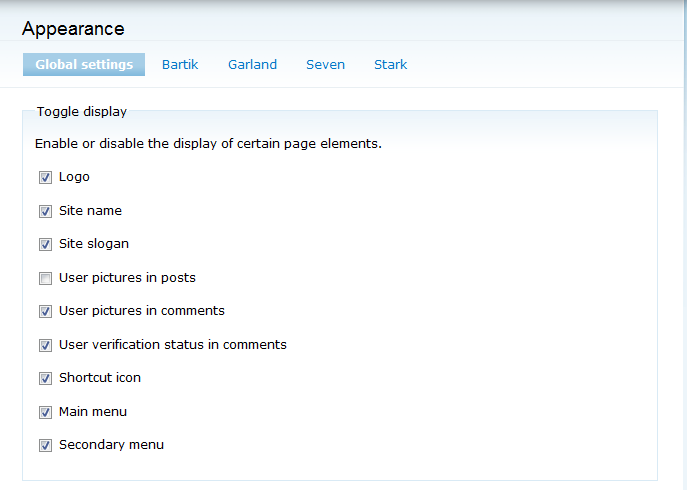
Task: Click the Enable or disable description text
Action: click(208, 144)
